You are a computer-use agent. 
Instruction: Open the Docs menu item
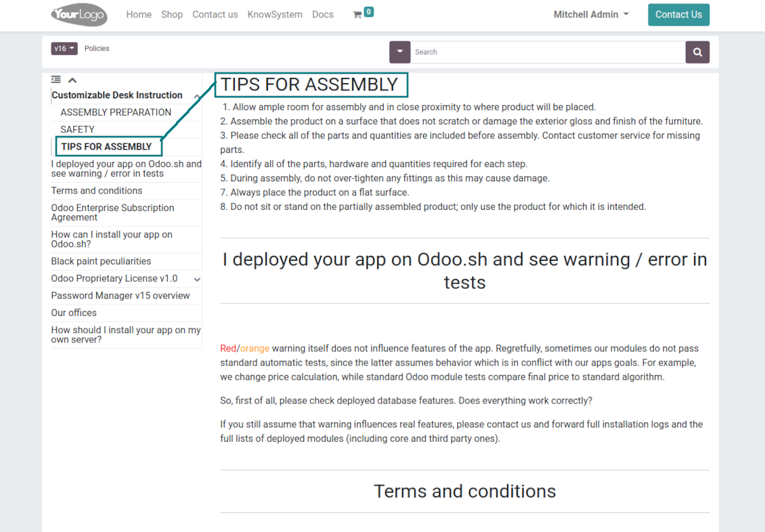click(x=323, y=15)
